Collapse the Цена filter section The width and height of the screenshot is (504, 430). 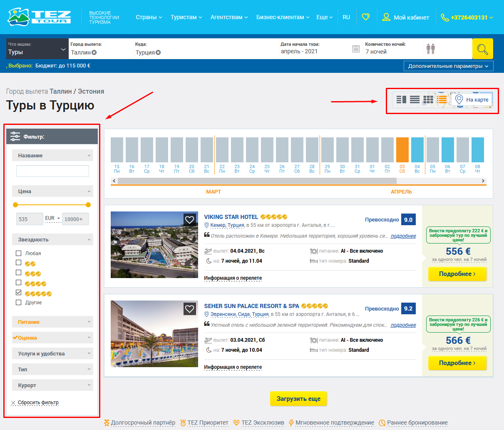(x=52, y=191)
